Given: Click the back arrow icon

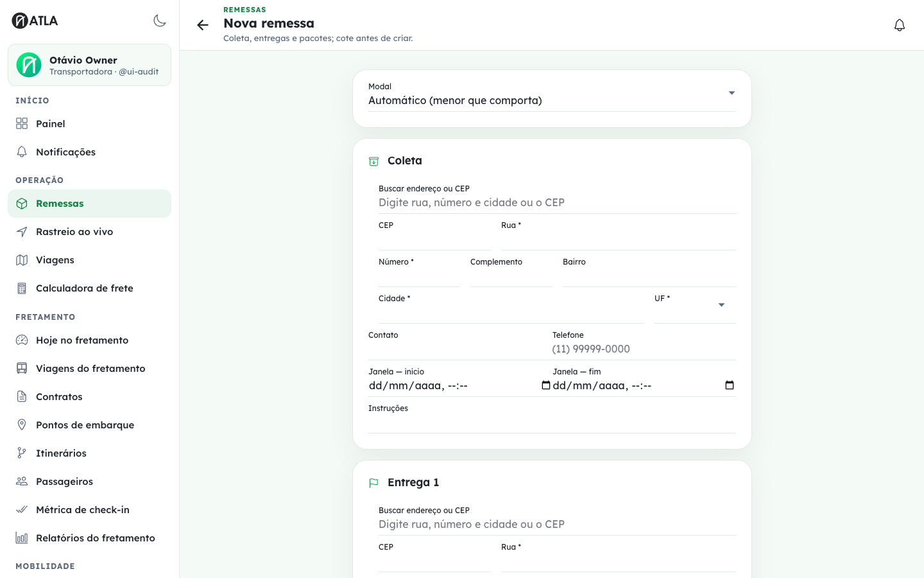Looking at the screenshot, I should point(203,25).
